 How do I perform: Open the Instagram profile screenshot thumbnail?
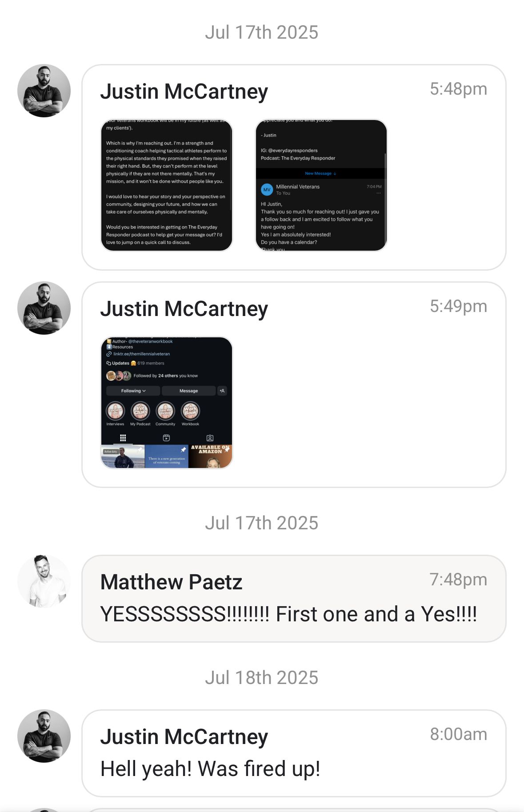click(x=167, y=403)
